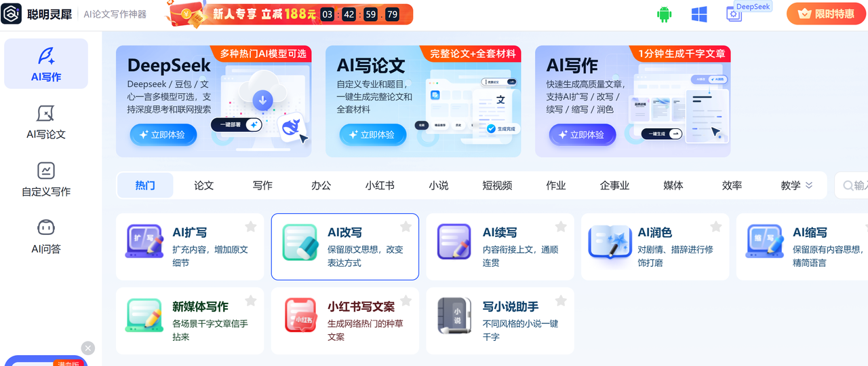The image size is (868, 366).
Task: Favorite AI润色 with its star
Action: pyautogui.click(x=716, y=227)
